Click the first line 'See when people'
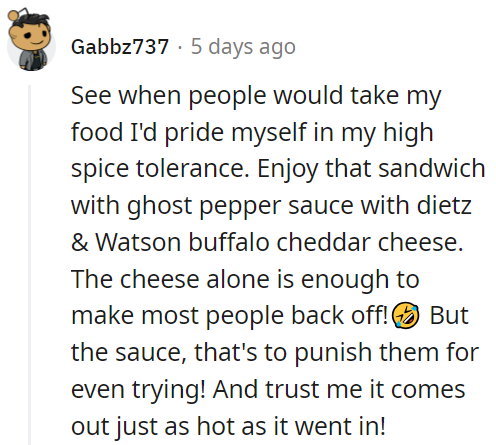The height and width of the screenshot is (445, 496). click(168, 97)
